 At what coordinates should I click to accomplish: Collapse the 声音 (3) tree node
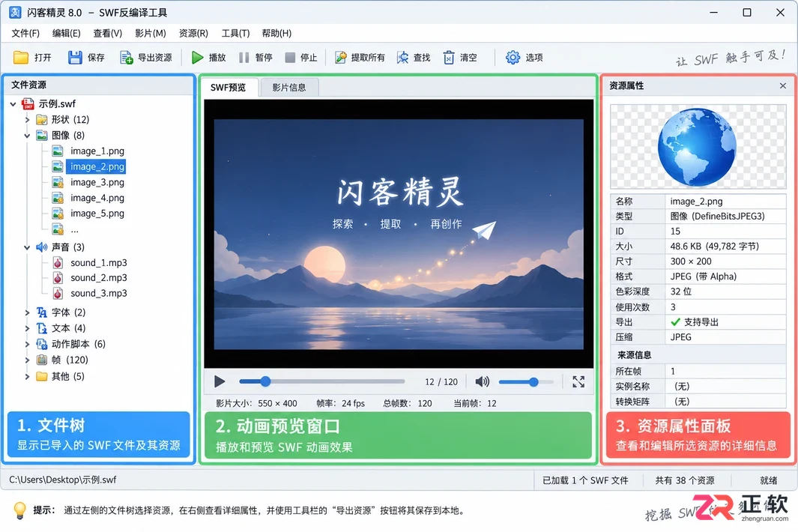coord(27,247)
